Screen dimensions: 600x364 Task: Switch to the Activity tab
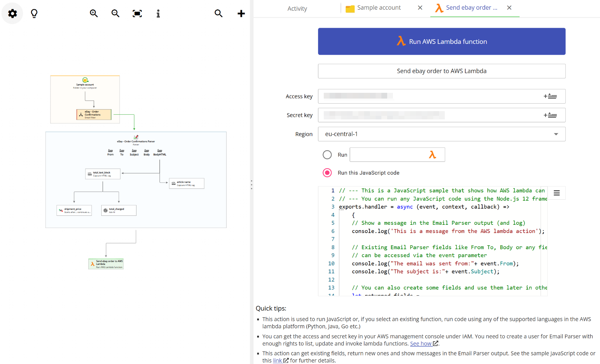[297, 8]
